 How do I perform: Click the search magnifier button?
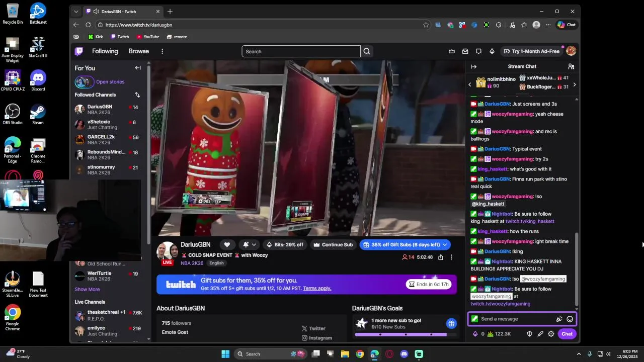(x=367, y=51)
